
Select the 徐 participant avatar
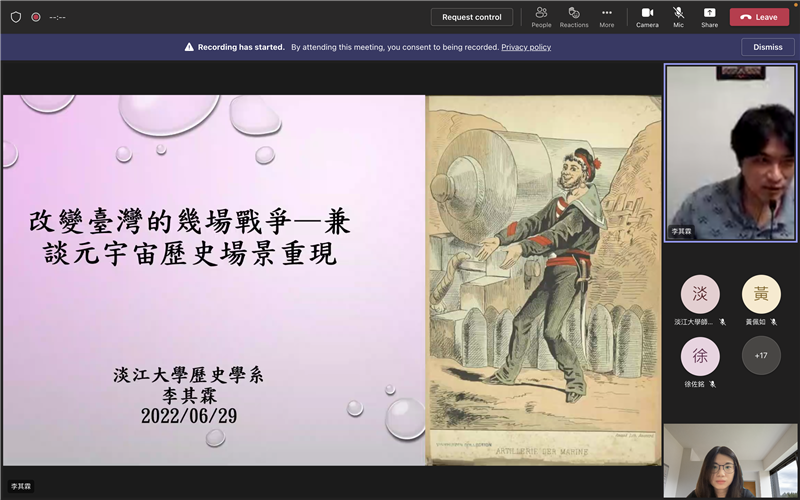[x=700, y=355]
